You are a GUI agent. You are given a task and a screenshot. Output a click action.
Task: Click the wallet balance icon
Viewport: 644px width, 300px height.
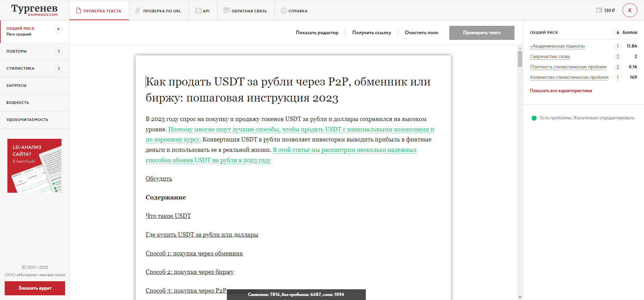[599, 10]
